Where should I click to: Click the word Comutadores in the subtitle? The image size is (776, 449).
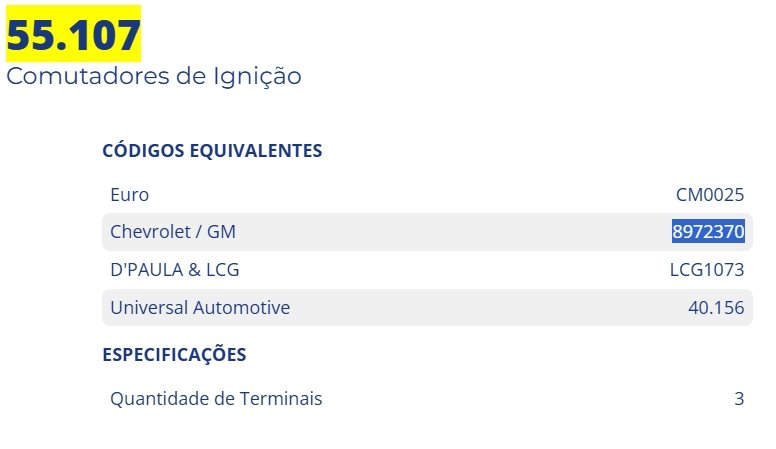click(x=88, y=77)
